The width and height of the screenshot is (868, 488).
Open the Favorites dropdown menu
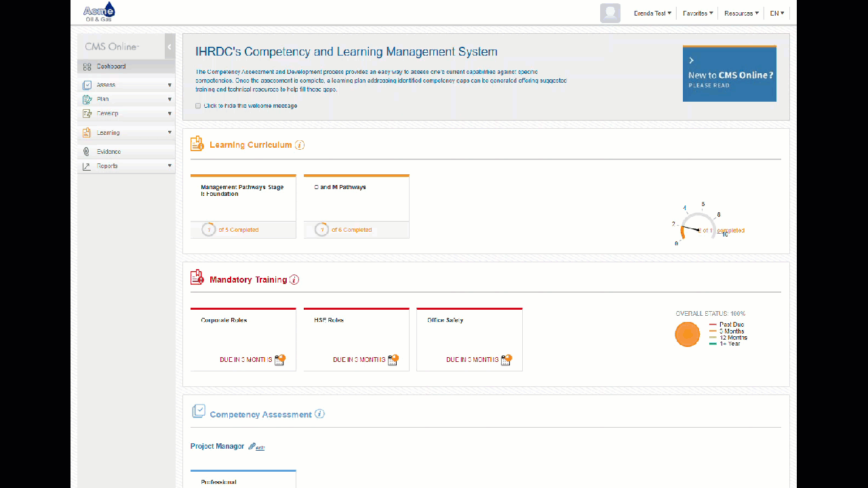click(698, 13)
